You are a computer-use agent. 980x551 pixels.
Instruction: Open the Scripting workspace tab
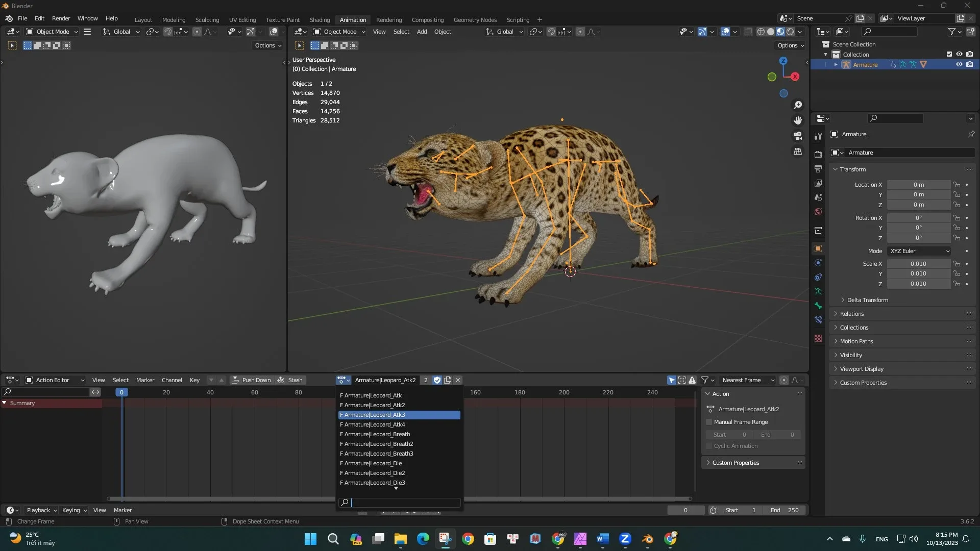pyautogui.click(x=518, y=20)
